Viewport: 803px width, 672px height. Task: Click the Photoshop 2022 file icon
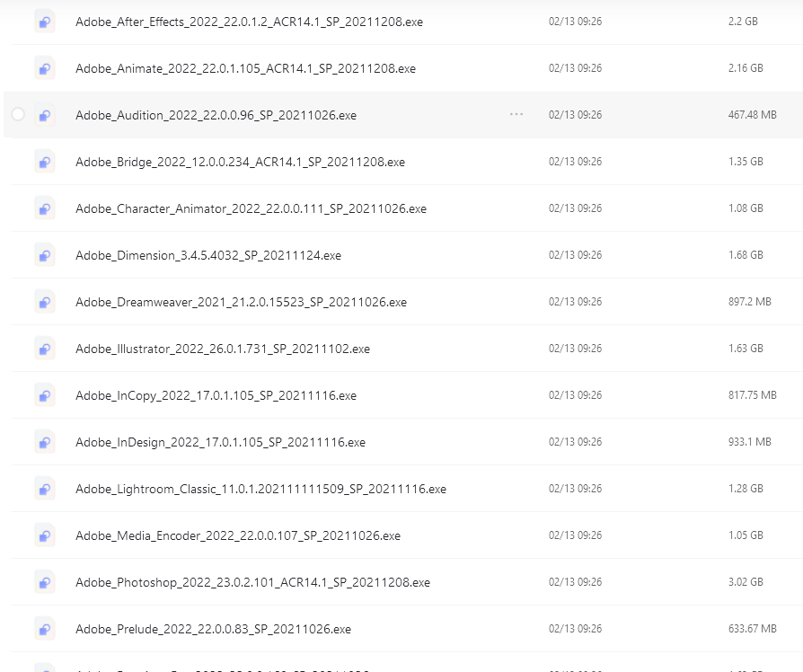pos(45,582)
